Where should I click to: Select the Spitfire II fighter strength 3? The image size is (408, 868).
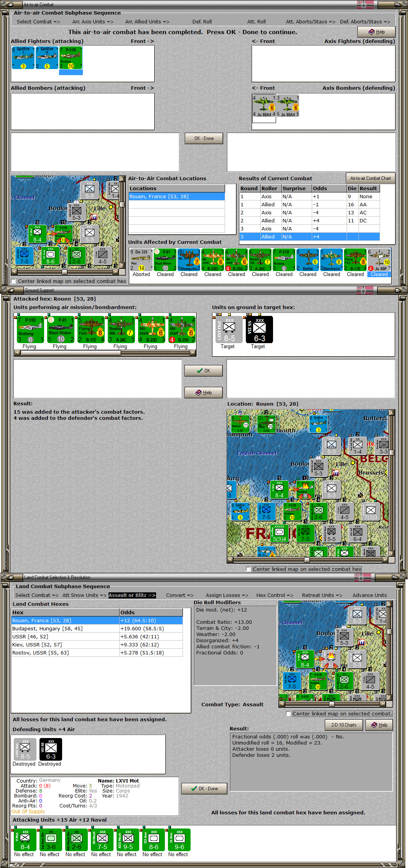coord(23,58)
